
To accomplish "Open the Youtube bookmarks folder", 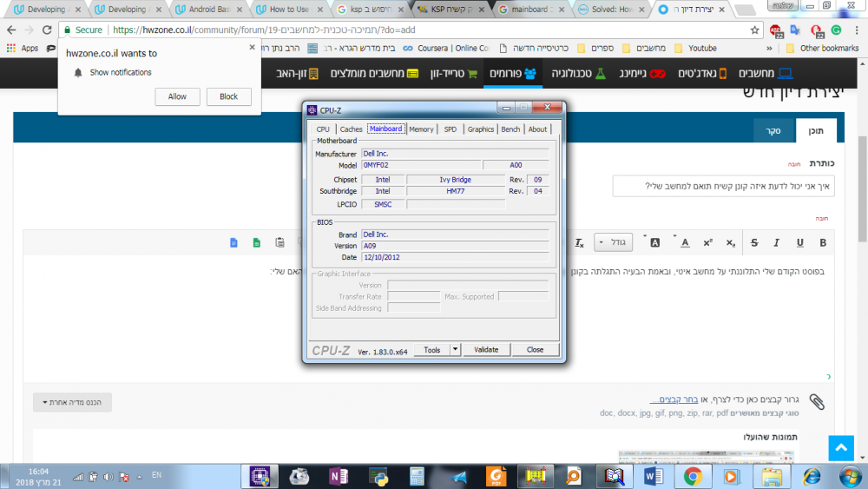I will tap(696, 48).
